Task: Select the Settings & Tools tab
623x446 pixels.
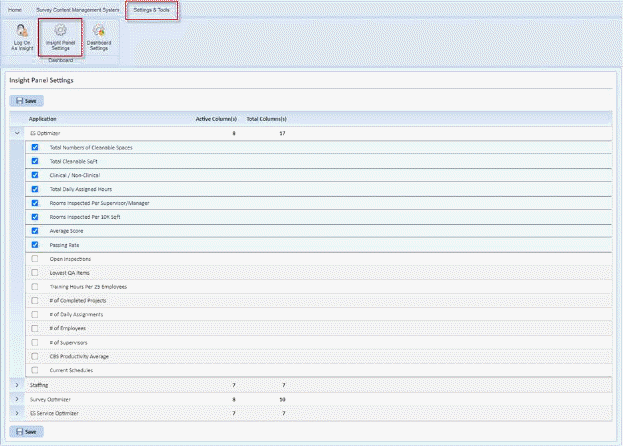Action: pos(152,9)
